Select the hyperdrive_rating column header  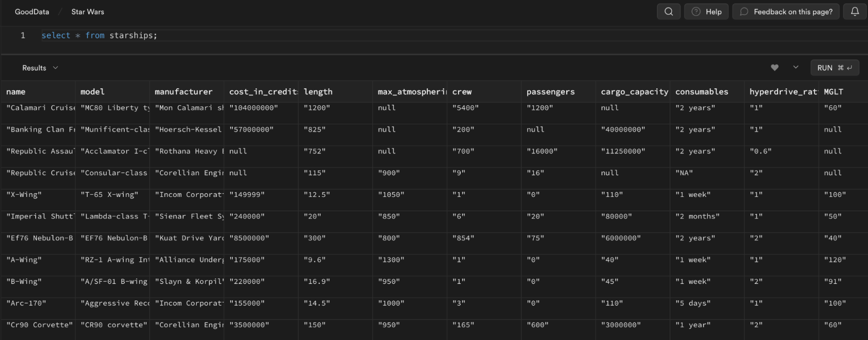click(781, 92)
